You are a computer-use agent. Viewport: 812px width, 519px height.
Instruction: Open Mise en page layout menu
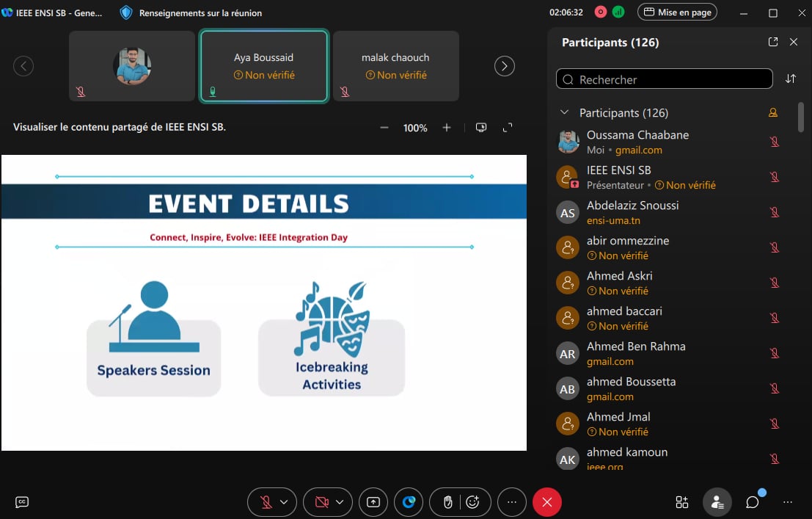click(677, 12)
